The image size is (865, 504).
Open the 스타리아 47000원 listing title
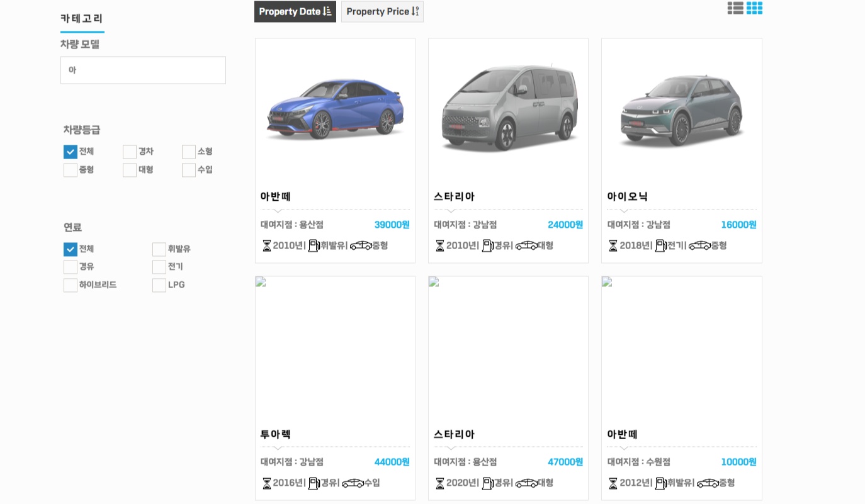tap(454, 434)
